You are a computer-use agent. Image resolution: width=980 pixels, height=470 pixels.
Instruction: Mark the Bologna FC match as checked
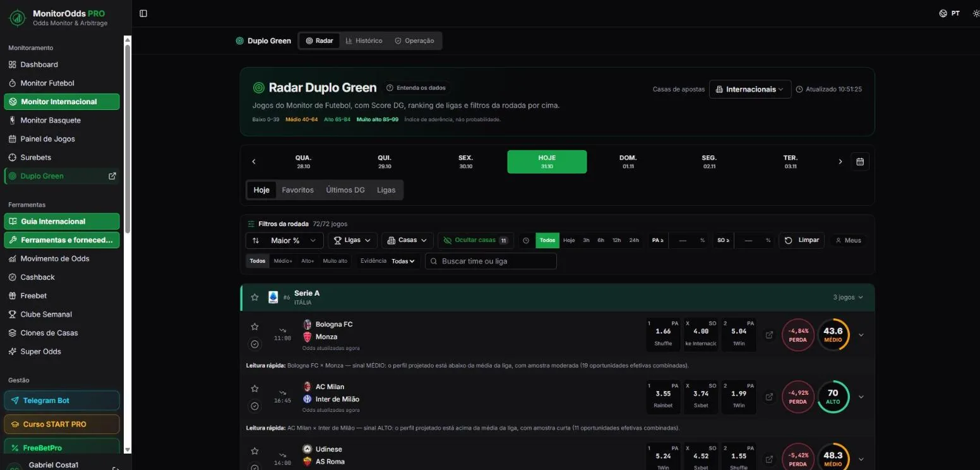[x=254, y=344]
